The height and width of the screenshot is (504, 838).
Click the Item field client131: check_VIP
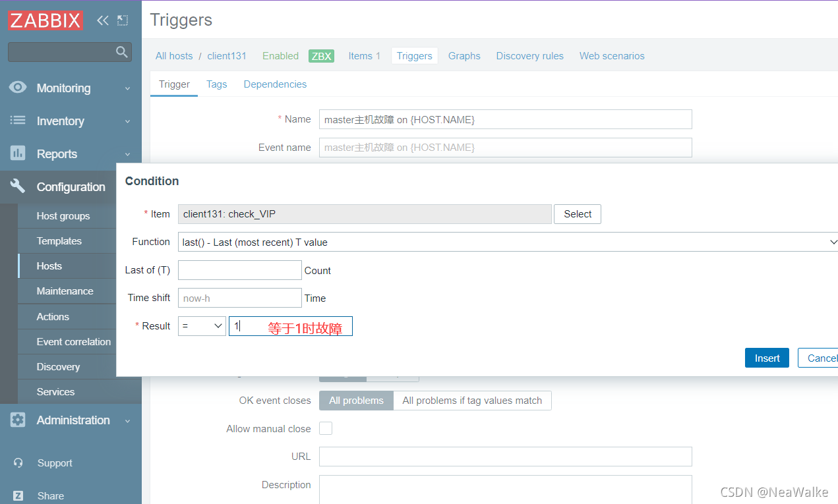(x=365, y=214)
